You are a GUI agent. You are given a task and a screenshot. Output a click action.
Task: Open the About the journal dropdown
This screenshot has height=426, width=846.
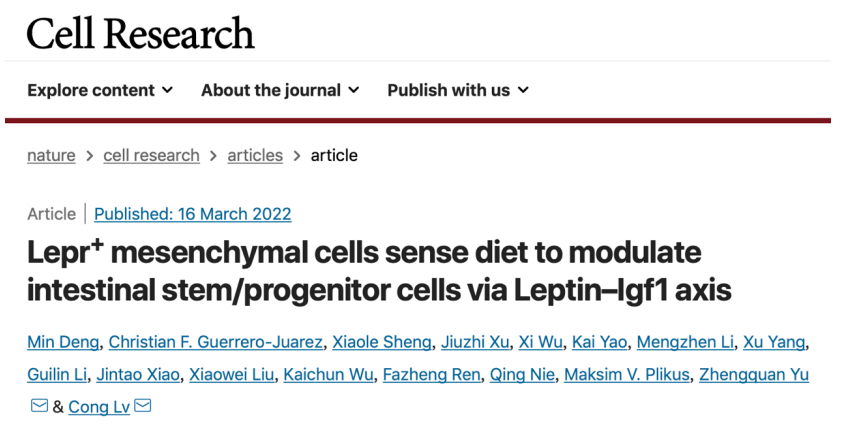[x=280, y=90]
